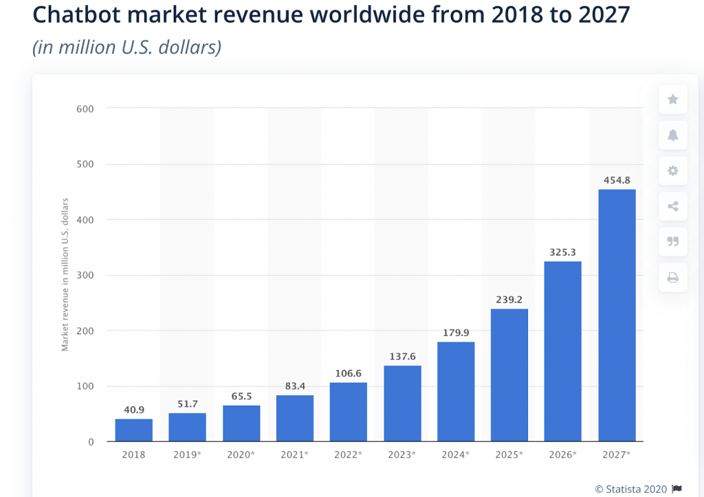Click the flag icon beside Statista 2020
Image resolution: width=704 pixels, height=497 pixels.
click(x=678, y=489)
